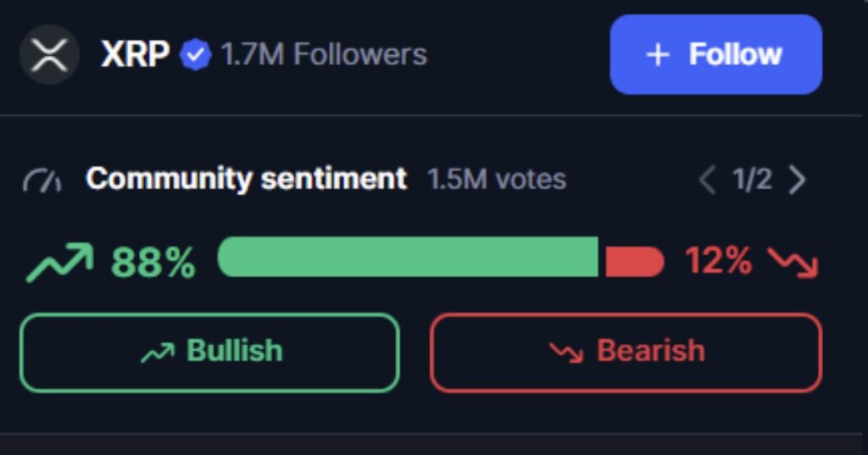This screenshot has width=868, height=455.
Task: Click the red downward trend arrow
Action: click(x=793, y=262)
